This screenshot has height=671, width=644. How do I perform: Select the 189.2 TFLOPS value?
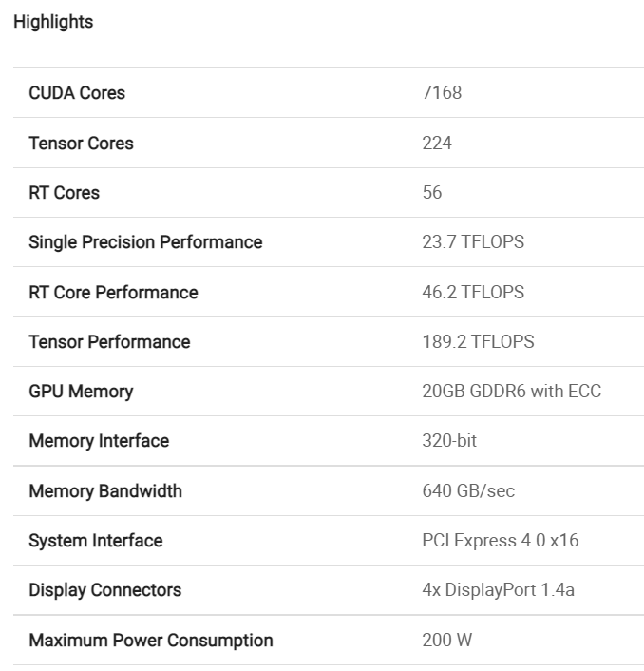tap(478, 342)
